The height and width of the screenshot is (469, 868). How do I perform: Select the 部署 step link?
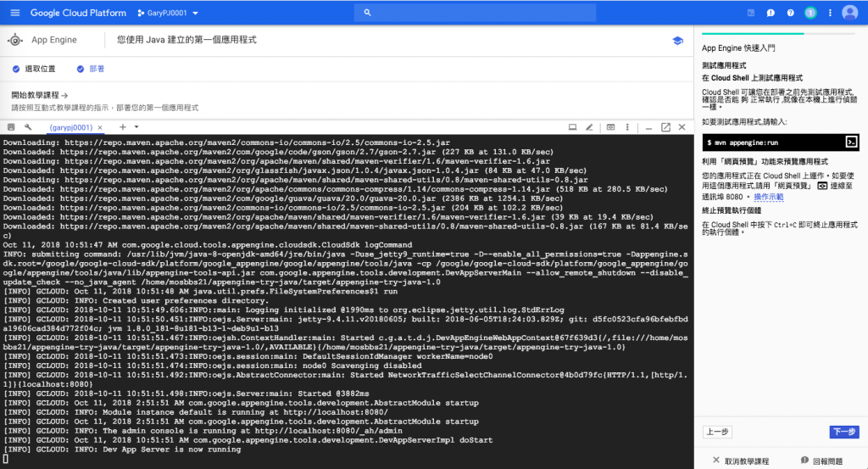[90, 69]
